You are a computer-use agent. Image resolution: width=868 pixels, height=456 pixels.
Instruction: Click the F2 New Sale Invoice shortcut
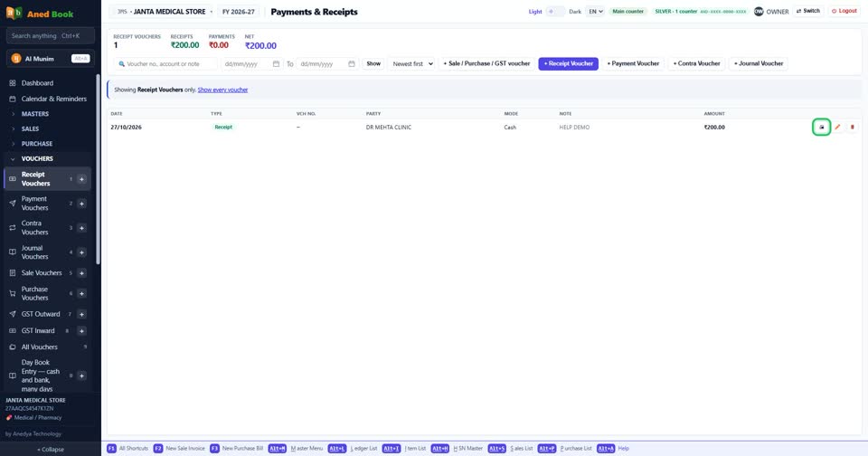179,448
